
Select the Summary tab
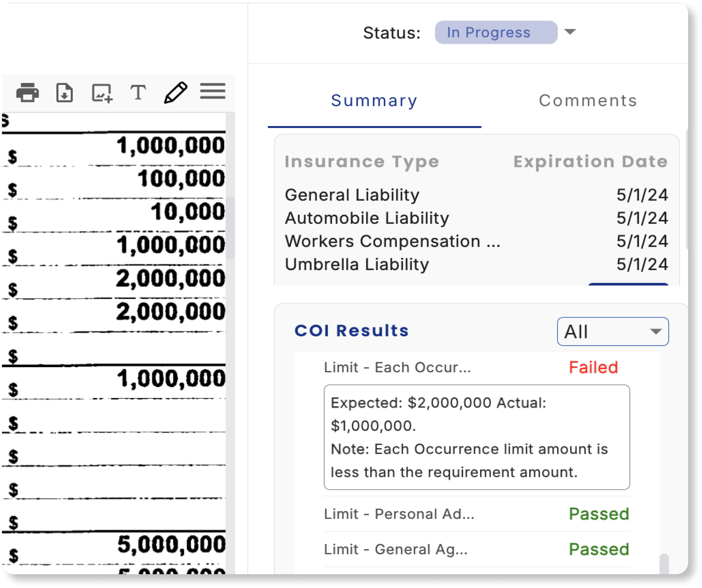373,100
